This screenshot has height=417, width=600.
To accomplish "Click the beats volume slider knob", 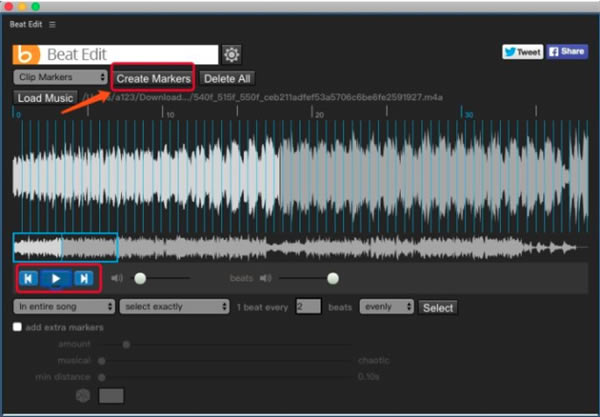I will point(333,278).
